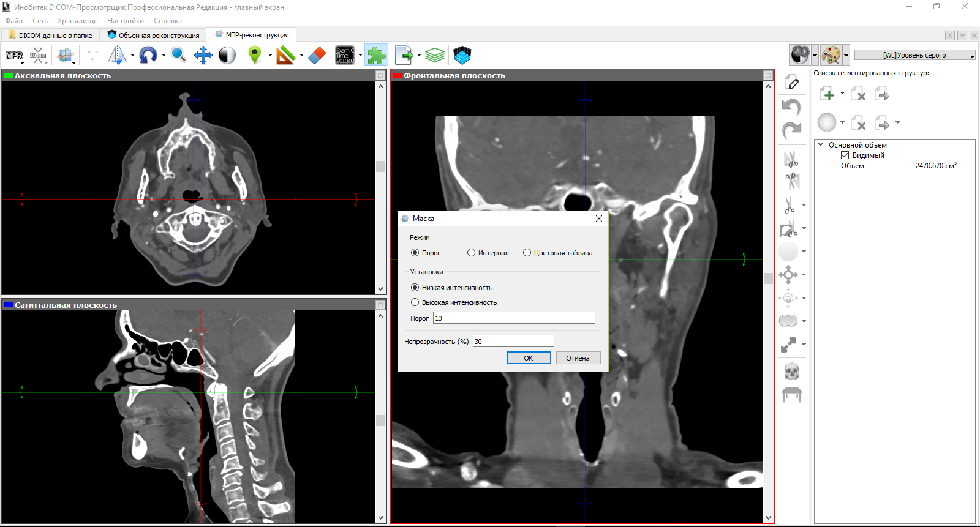Click the window level contrast circle icon
This screenshot has height=527, width=980.
pos(227,55)
